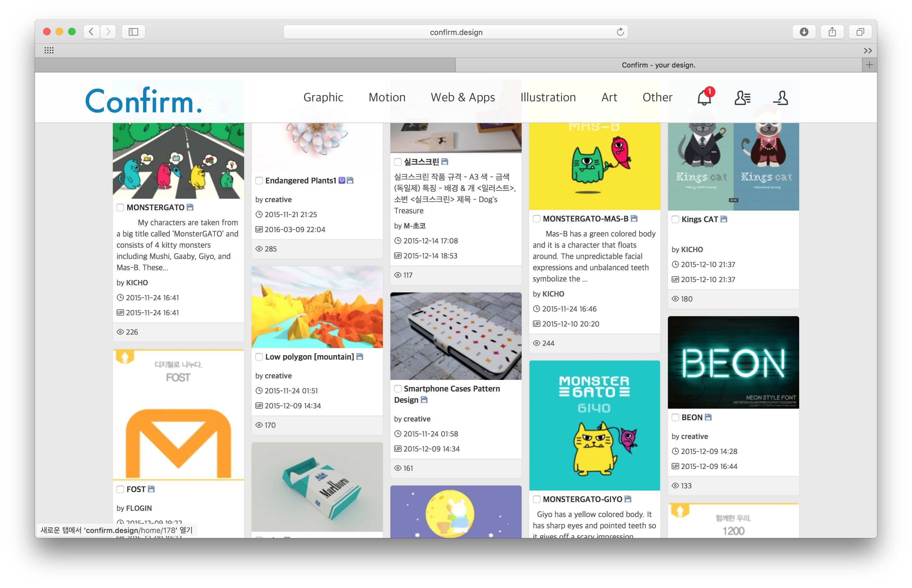912x588 pixels.
Task: Select the BEON checkbox
Action: (675, 417)
